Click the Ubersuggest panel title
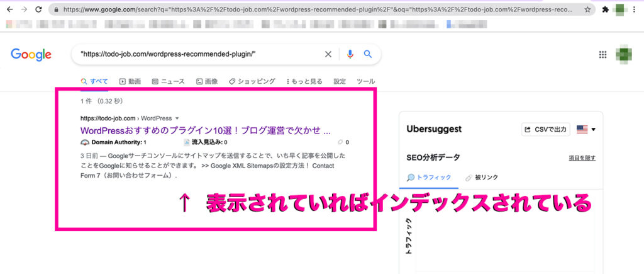 (x=434, y=129)
